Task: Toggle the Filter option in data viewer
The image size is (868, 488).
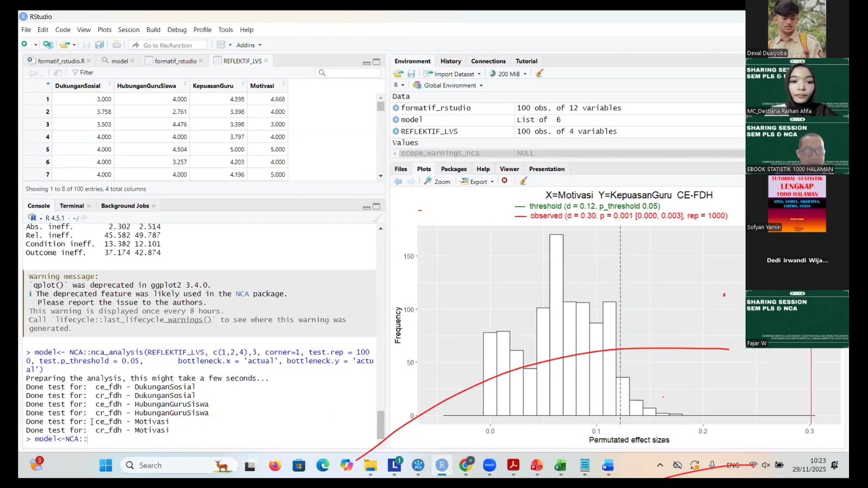Action: click(x=82, y=73)
